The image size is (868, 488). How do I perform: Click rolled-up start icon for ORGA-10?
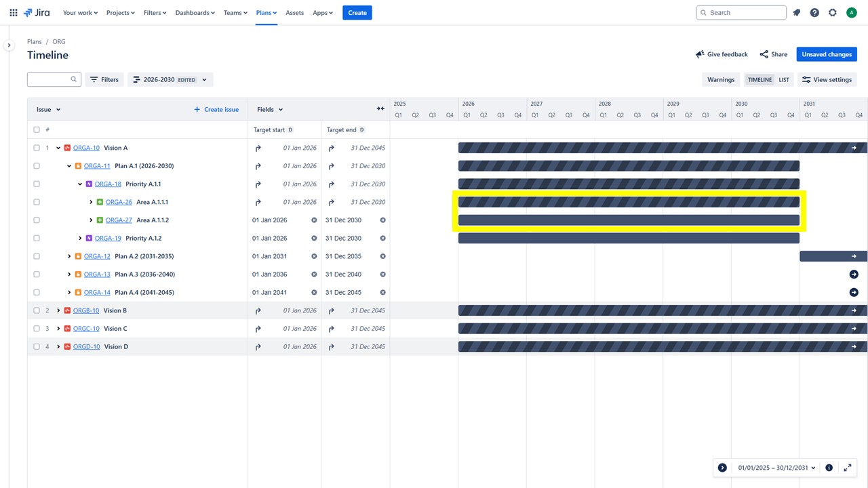tap(258, 148)
